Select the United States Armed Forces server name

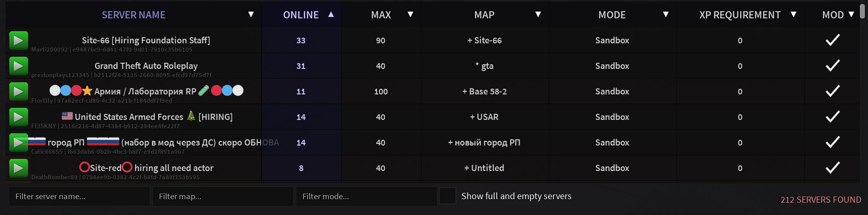pyautogui.click(x=129, y=117)
